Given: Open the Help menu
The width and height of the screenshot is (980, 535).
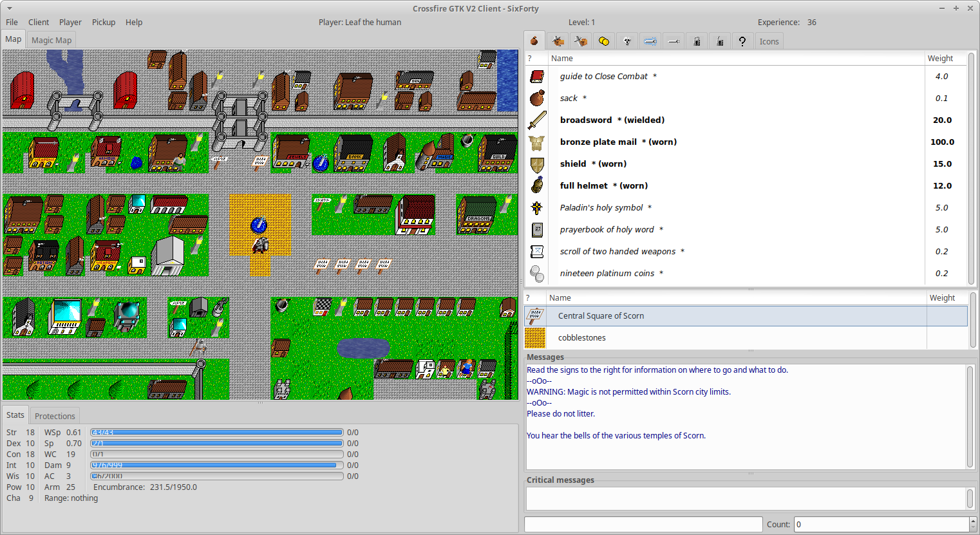Looking at the screenshot, I should click(x=134, y=22).
